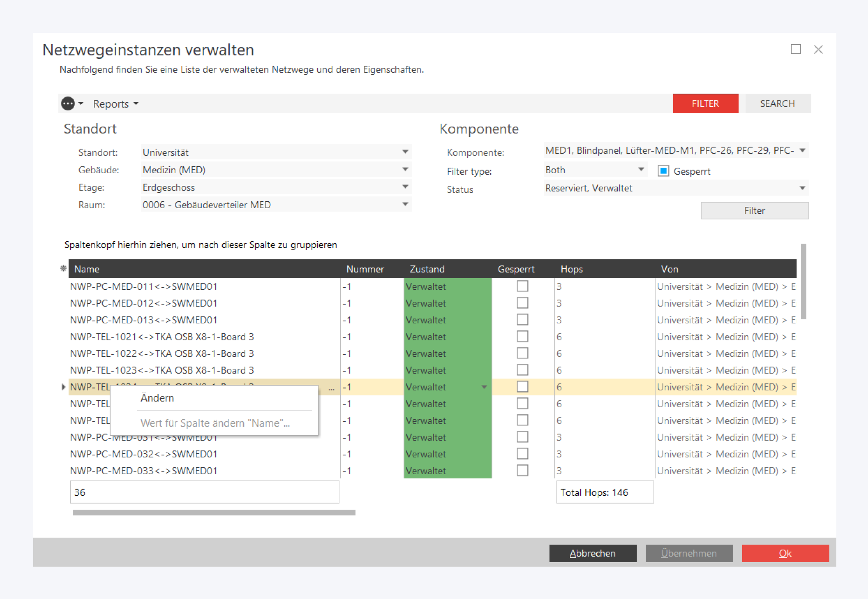Check Gesperrt box for NWP-PC-MED-011 row

522,286
